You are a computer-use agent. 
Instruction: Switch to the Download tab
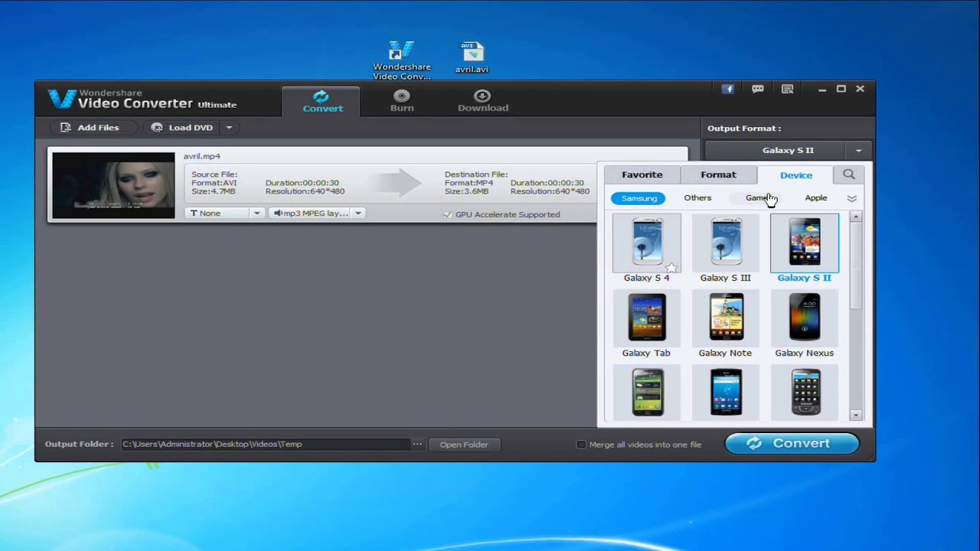483,101
